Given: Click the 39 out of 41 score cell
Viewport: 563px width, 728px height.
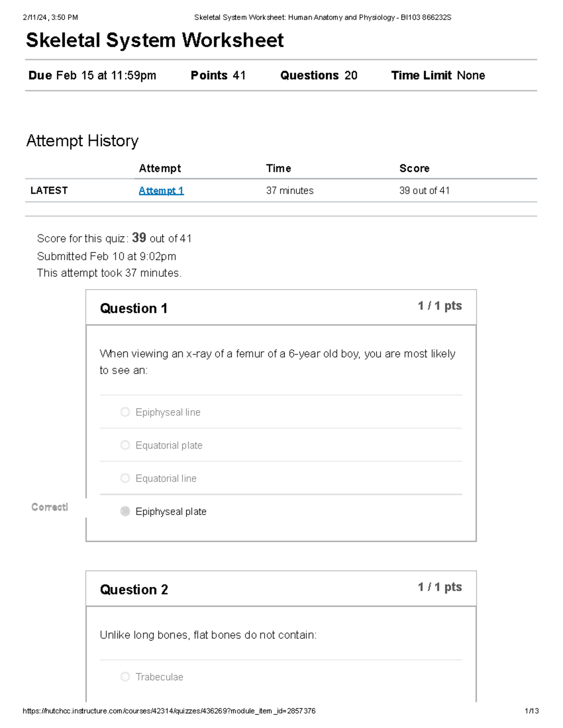Looking at the screenshot, I should coord(424,190).
